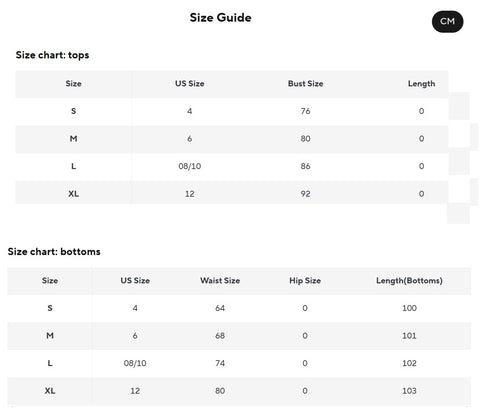Click bust size value 76
Image resolution: width=480 pixels, height=419 pixels.
point(306,111)
